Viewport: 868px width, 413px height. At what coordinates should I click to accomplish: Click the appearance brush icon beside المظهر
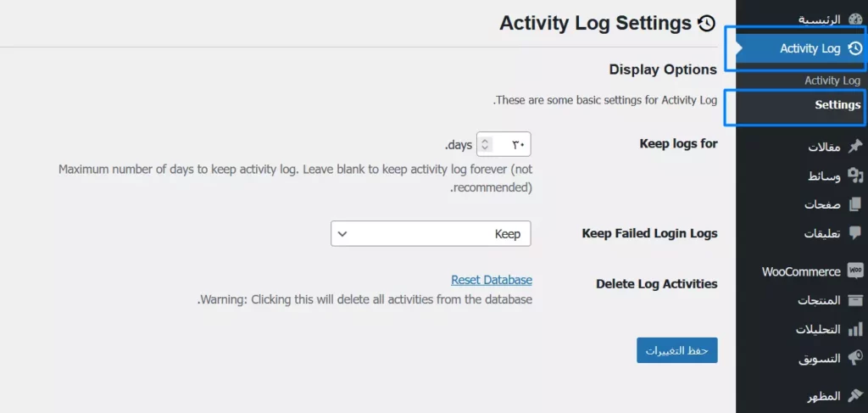[854, 396]
